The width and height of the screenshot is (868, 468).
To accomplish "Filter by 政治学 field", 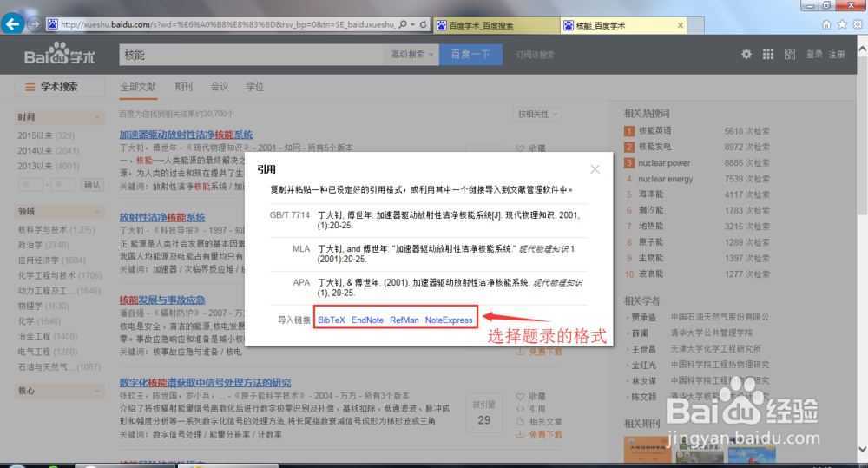I will point(43,245).
